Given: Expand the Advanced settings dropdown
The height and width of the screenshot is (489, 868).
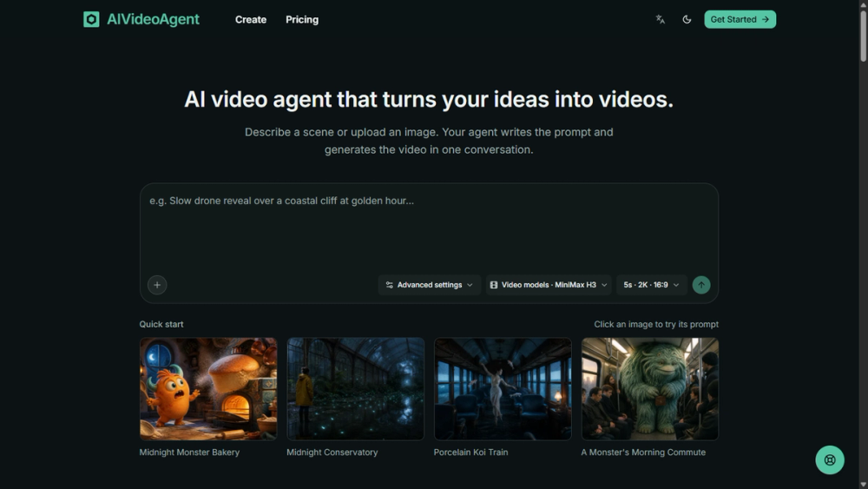Looking at the screenshot, I should 429,285.
